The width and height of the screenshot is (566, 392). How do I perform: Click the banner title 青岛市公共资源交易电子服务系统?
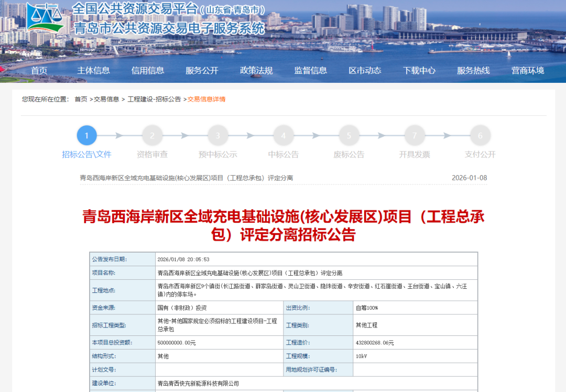point(169,28)
